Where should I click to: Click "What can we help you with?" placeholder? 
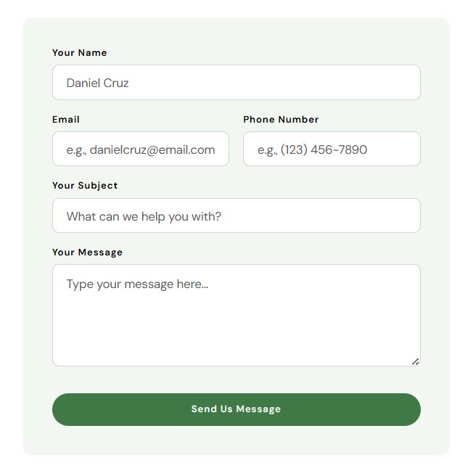[144, 216]
